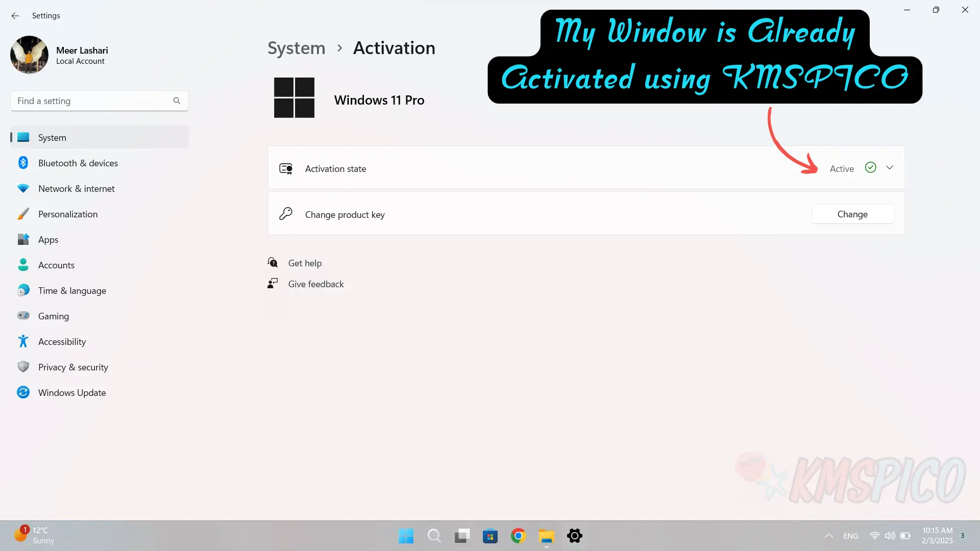Choose the Accessibility figure icon
This screenshot has width=980, height=551.
click(23, 341)
